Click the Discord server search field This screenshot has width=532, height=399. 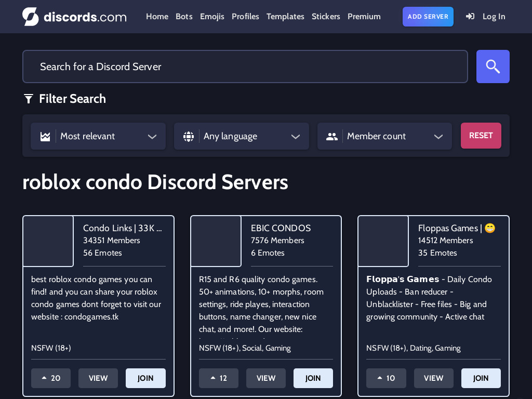(245, 66)
